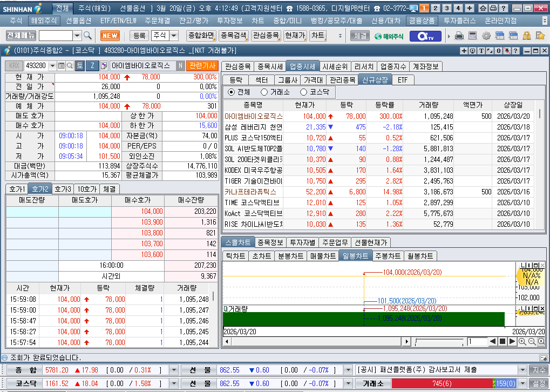Click the 거래소 red advance-decline bar
This screenshot has height=392, width=550.
(x=442, y=383)
